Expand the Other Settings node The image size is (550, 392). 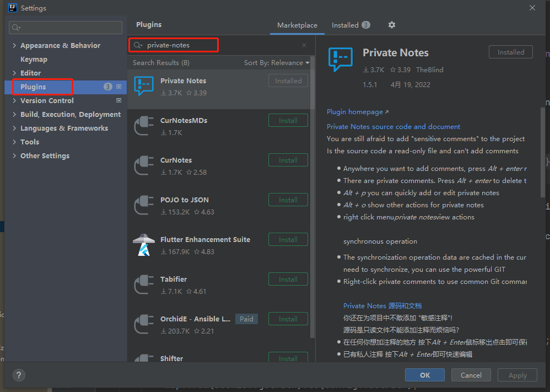[x=14, y=155]
